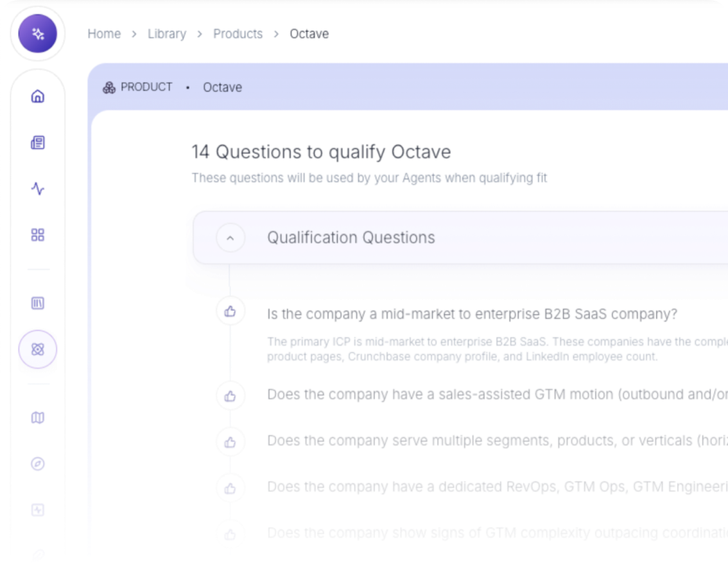The width and height of the screenshot is (728, 565).
Task: Select the highlighted atom icon in sidebar
Action: point(38,349)
